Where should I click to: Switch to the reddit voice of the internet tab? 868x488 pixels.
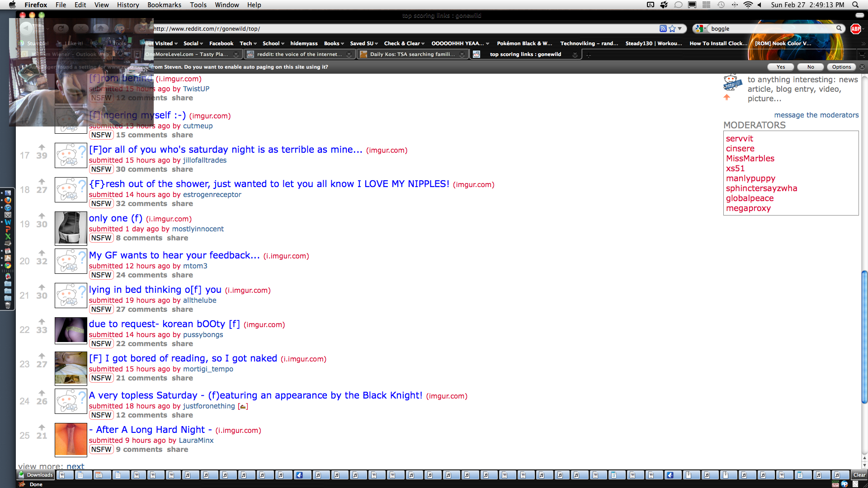pyautogui.click(x=298, y=54)
